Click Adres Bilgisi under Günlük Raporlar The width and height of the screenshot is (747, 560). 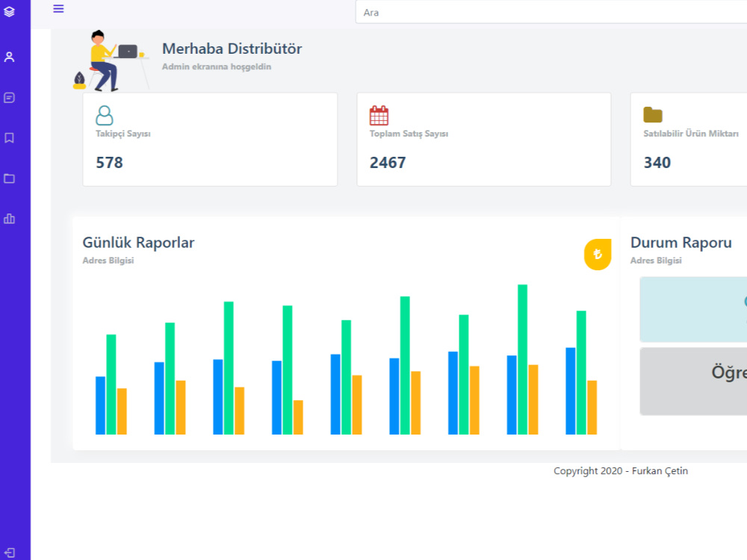coord(108,261)
